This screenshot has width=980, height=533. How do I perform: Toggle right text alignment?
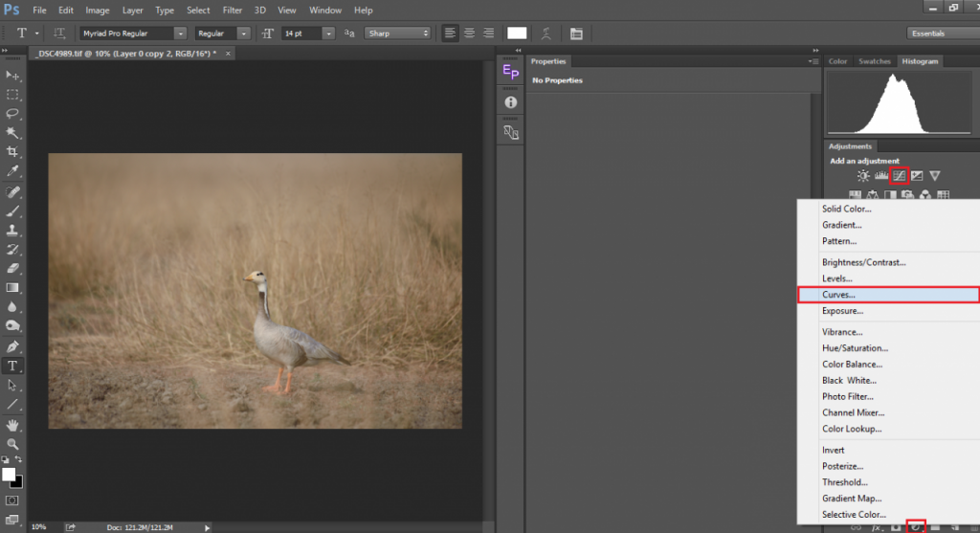tap(488, 33)
